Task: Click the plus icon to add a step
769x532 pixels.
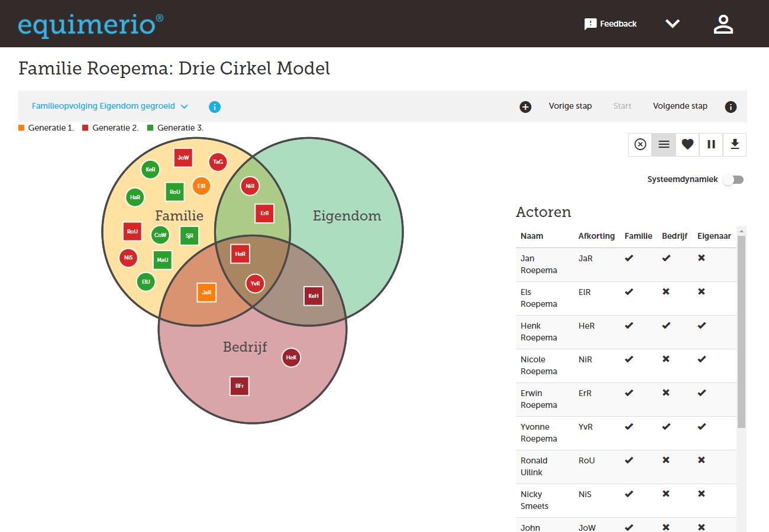Action: [x=525, y=107]
